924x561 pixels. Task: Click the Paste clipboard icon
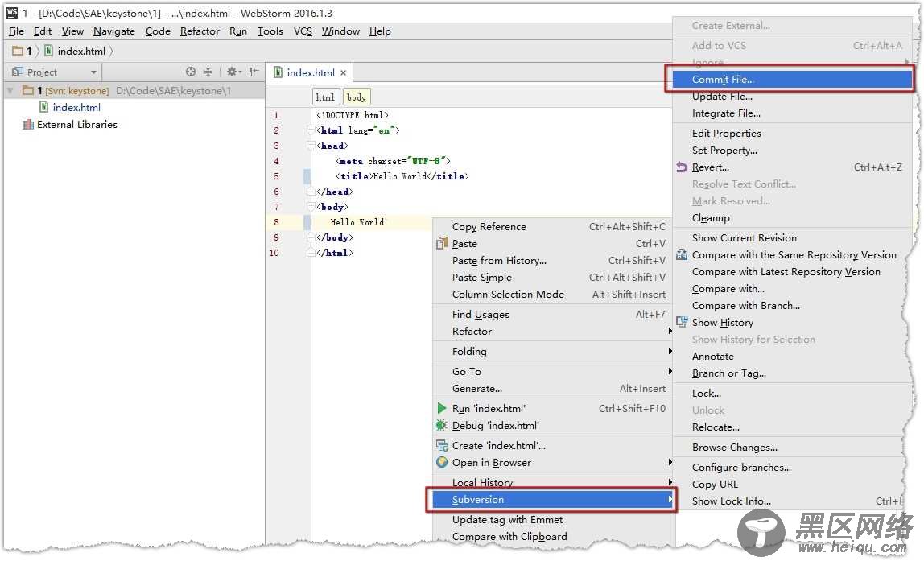pos(442,243)
